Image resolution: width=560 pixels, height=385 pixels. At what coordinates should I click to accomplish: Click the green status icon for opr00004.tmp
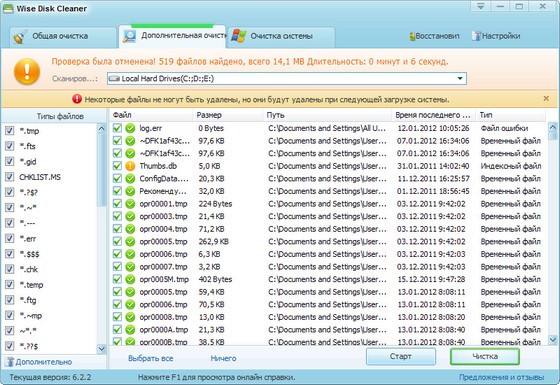tap(130, 229)
